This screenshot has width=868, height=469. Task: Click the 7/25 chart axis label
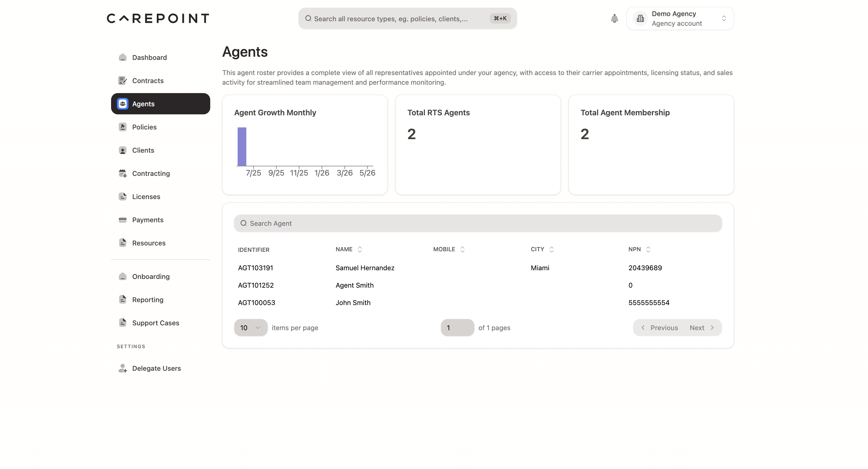coord(253,173)
